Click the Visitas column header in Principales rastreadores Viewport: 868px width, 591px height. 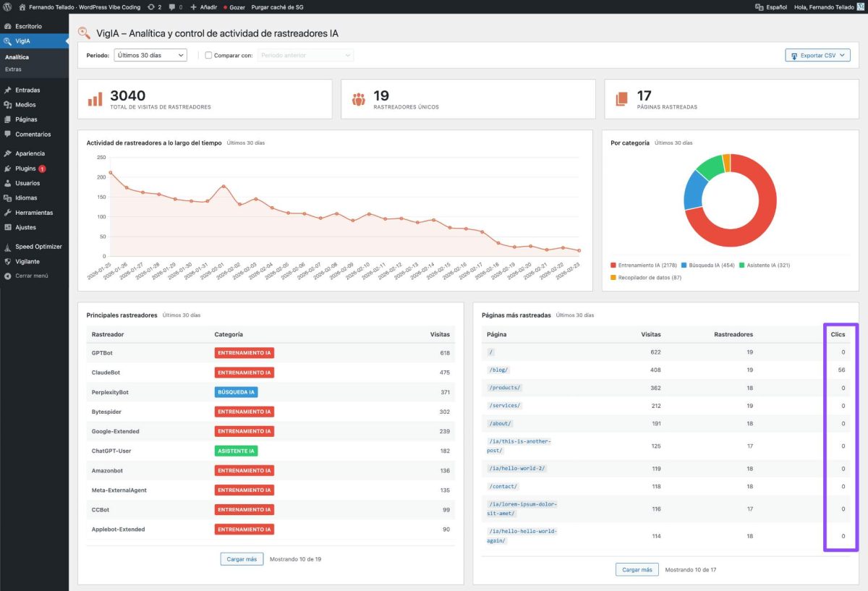pyautogui.click(x=440, y=334)
